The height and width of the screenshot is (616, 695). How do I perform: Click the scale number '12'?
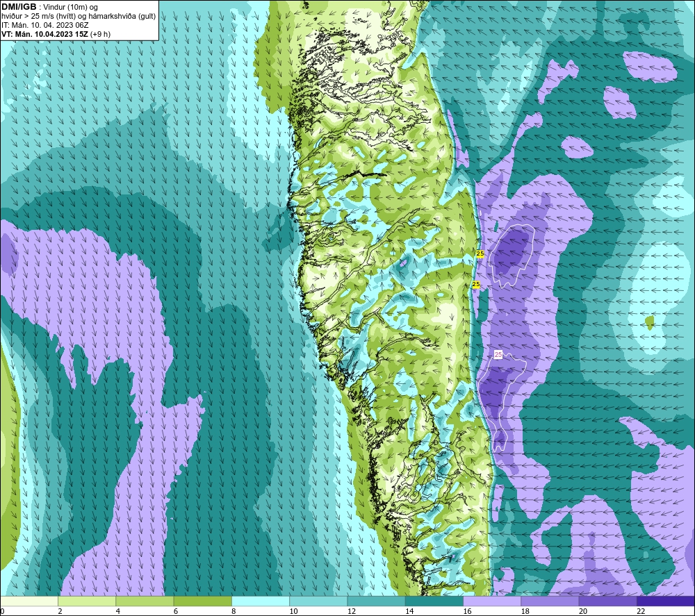coord(352,611)
